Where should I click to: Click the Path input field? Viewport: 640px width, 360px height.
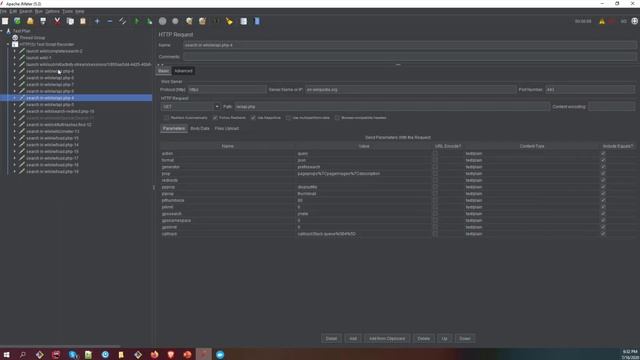[x=392, y=107]
